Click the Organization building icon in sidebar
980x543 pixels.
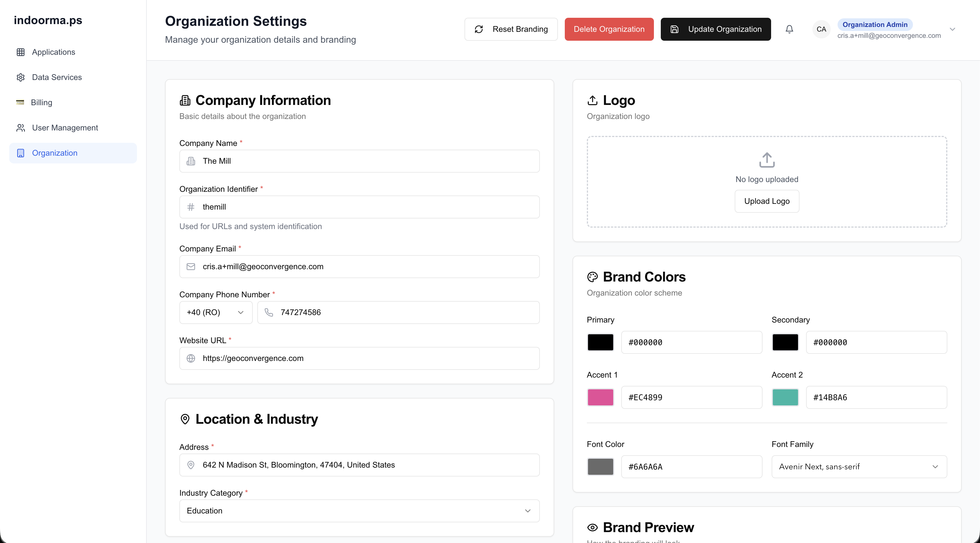pyautogui.click(x=21, y=153)
